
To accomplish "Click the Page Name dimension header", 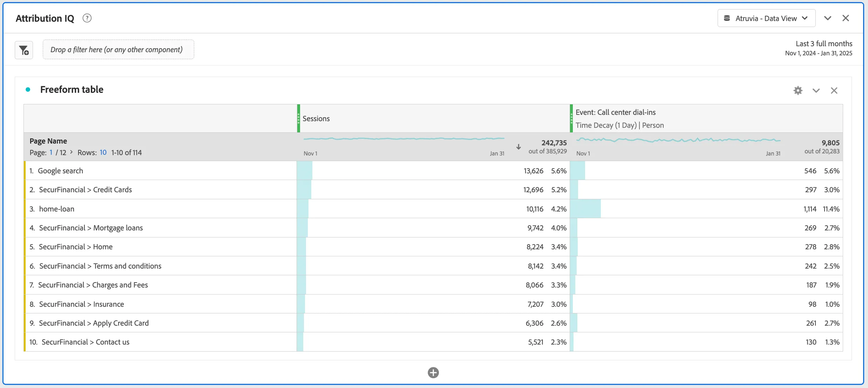I will [48, 141].
